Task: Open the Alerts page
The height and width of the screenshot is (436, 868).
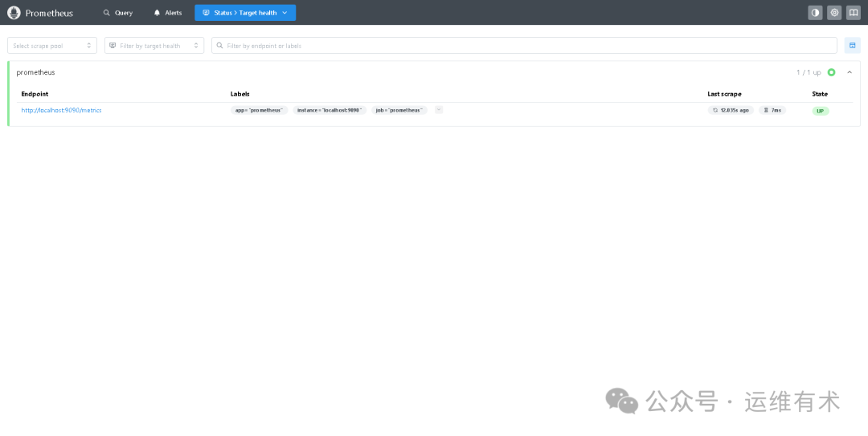Action: 168,13
